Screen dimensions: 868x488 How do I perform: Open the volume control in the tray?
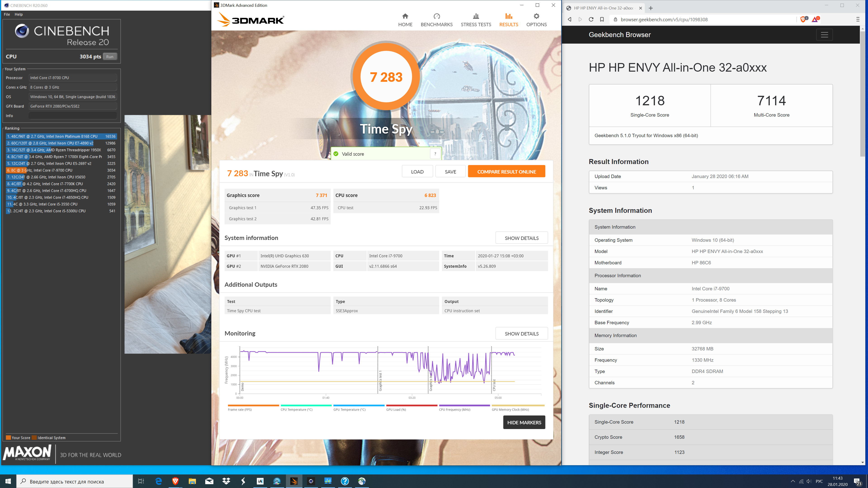(x=809, y=481)
